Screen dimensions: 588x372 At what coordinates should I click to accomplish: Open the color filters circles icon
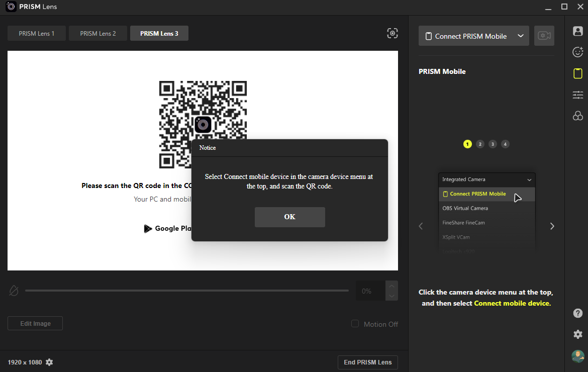[577, 116]
